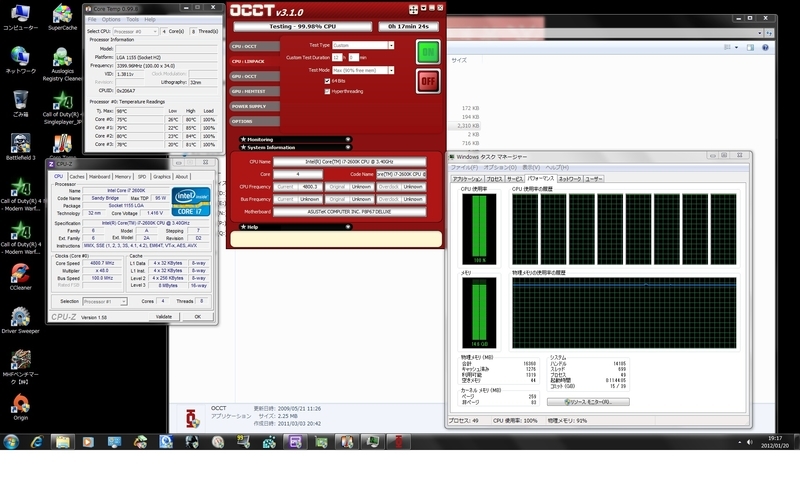Click the memory usage meter in Task Manager

(479, 313)
